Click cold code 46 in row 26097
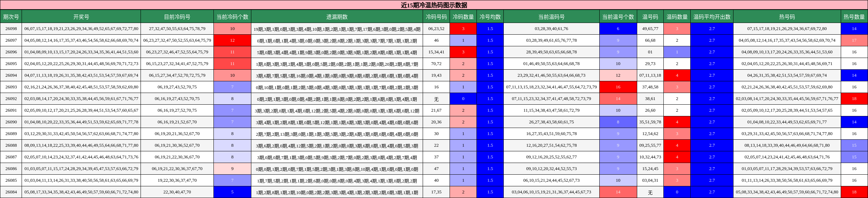The image size is (868, 198). (x=436, y=40)
